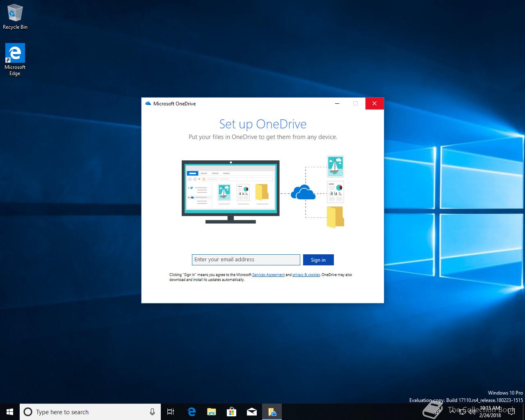Image resolution: width=525 pixels, height=420 pixels.
Task: Open Microsoft Store from the taskbar
Action: [x=231, y=412]
